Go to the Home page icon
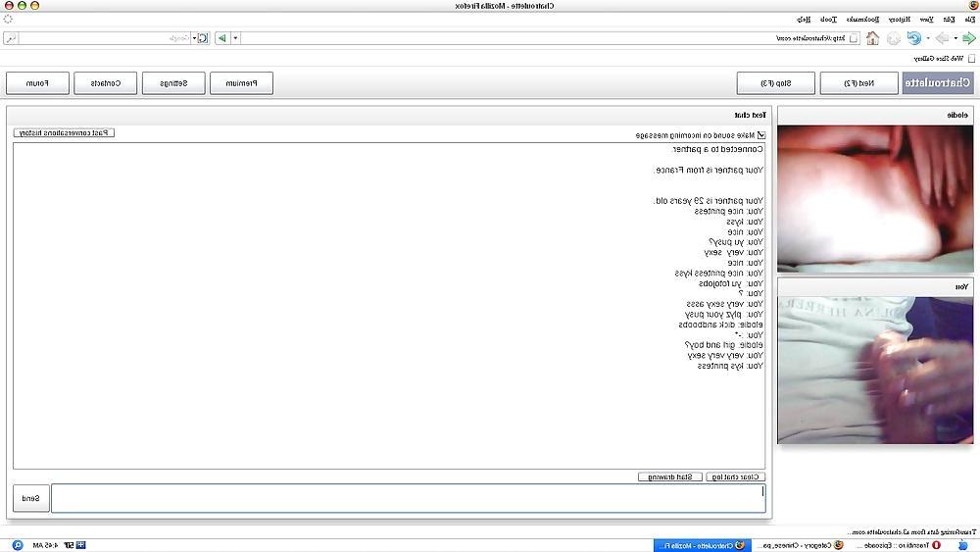 point(872,38)
